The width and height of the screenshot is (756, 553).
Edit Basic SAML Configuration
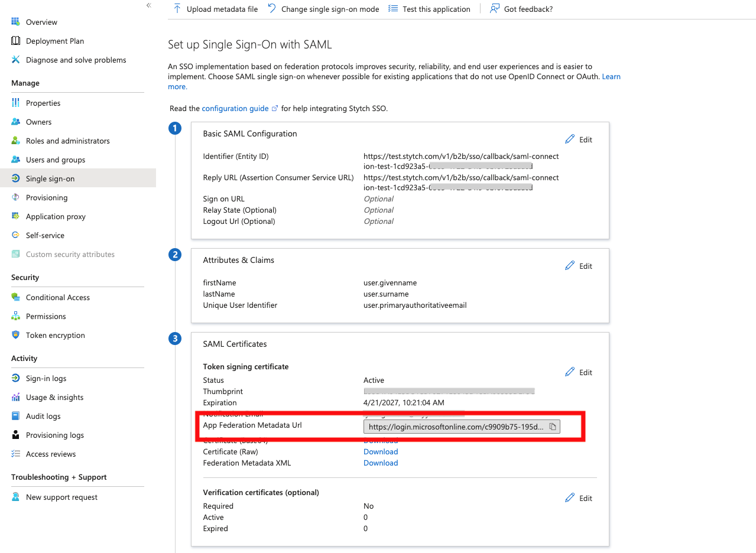point(579,139)
